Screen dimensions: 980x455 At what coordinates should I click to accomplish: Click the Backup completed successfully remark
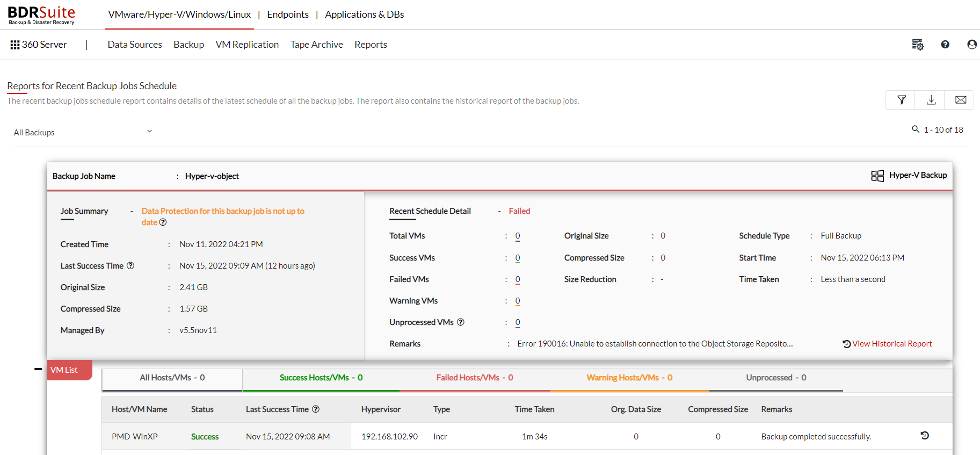[816, 437]
